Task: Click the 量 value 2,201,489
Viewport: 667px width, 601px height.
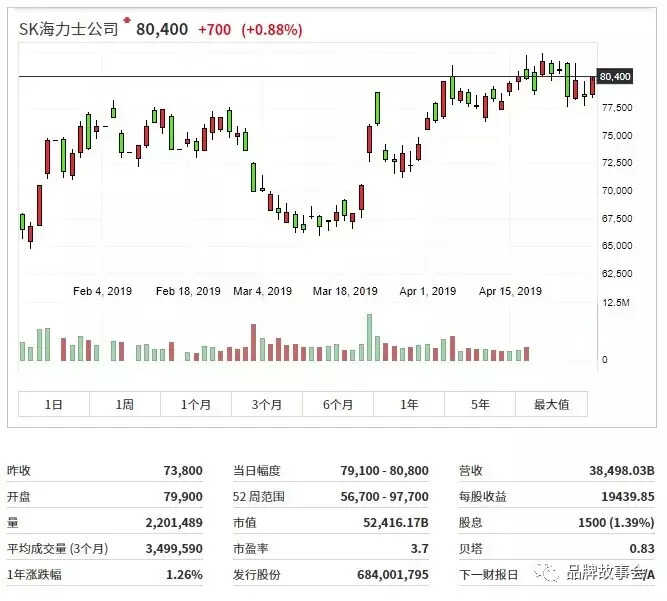Action: click(174, 522)
